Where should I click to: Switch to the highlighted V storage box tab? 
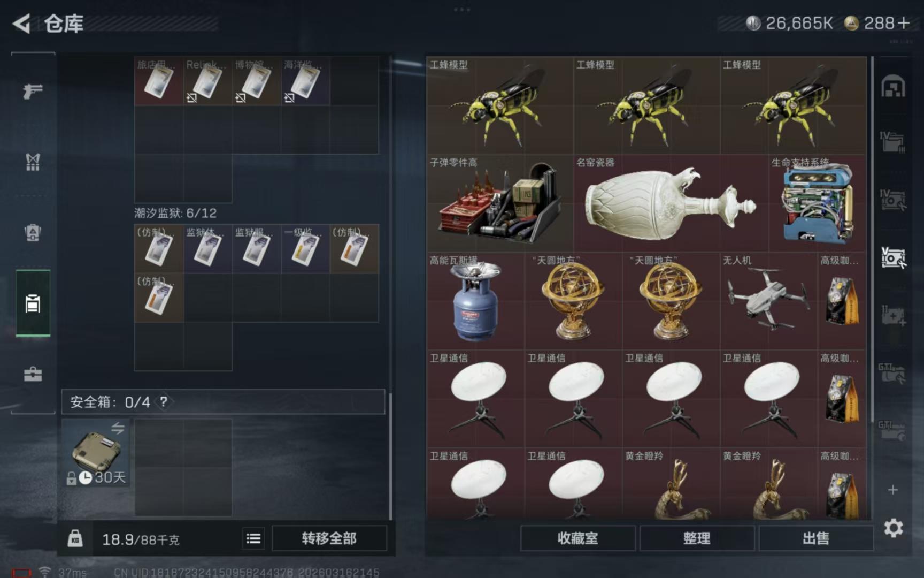pos(893,258)
